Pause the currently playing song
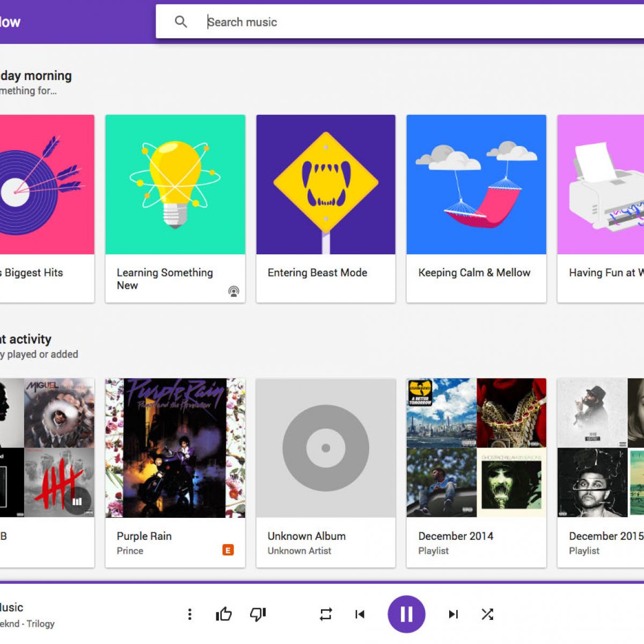 pyautogui.click(x=406, y=614)
